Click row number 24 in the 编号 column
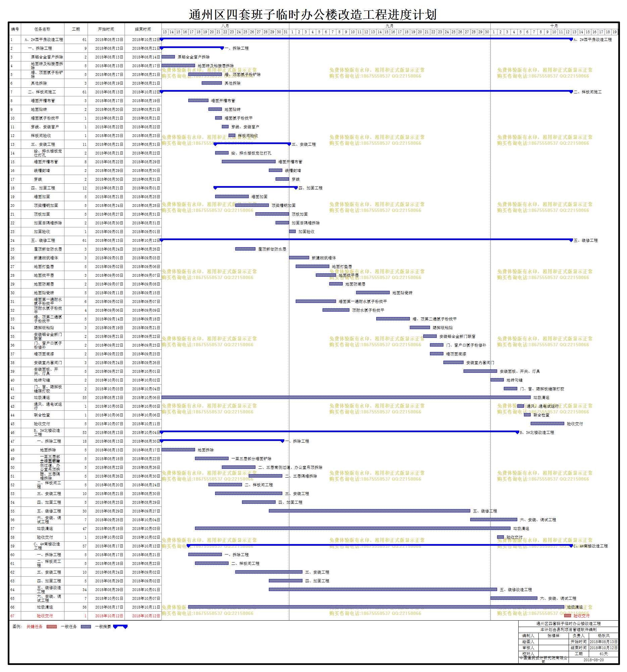The height and width of the screenshot is (672, 627). [x=12, y=240]
